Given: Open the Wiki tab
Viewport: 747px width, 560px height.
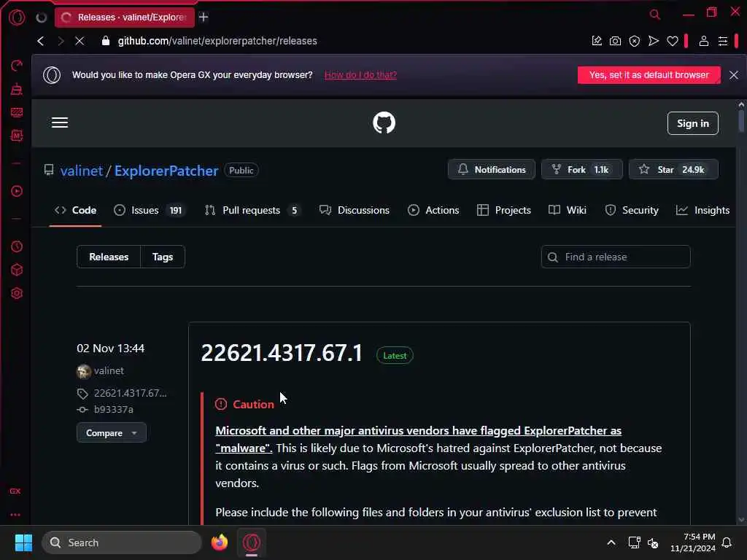Looking at the screenshot, I should tap(568, 210).
